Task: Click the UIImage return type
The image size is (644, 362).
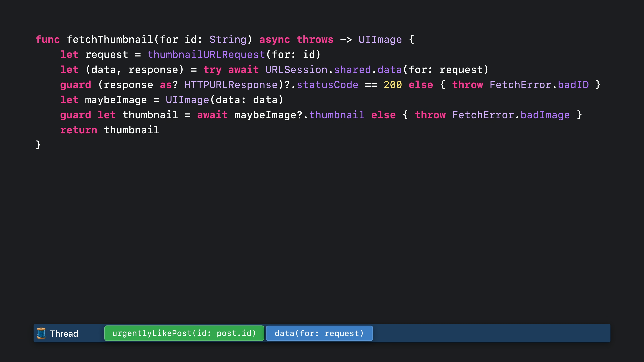Action: 380,40
